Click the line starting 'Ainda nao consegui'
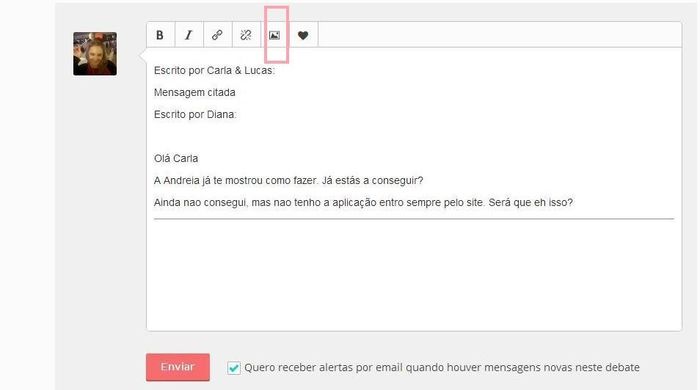700x390 pixels. [x=363, y=202]
